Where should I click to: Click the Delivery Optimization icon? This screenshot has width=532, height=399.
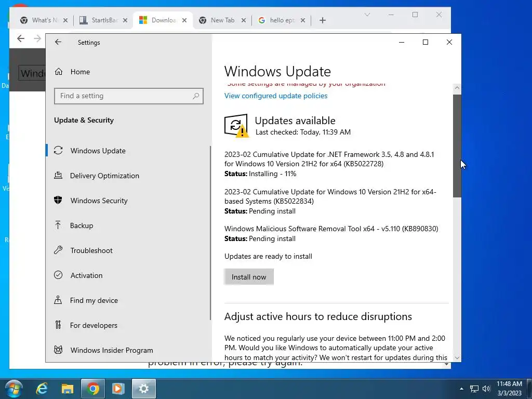(58, 175)
